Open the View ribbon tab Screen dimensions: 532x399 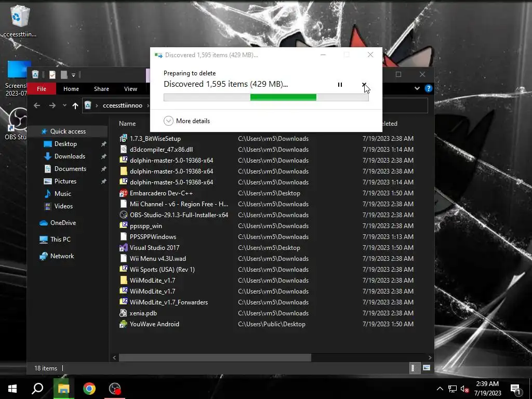pos(130,88)
